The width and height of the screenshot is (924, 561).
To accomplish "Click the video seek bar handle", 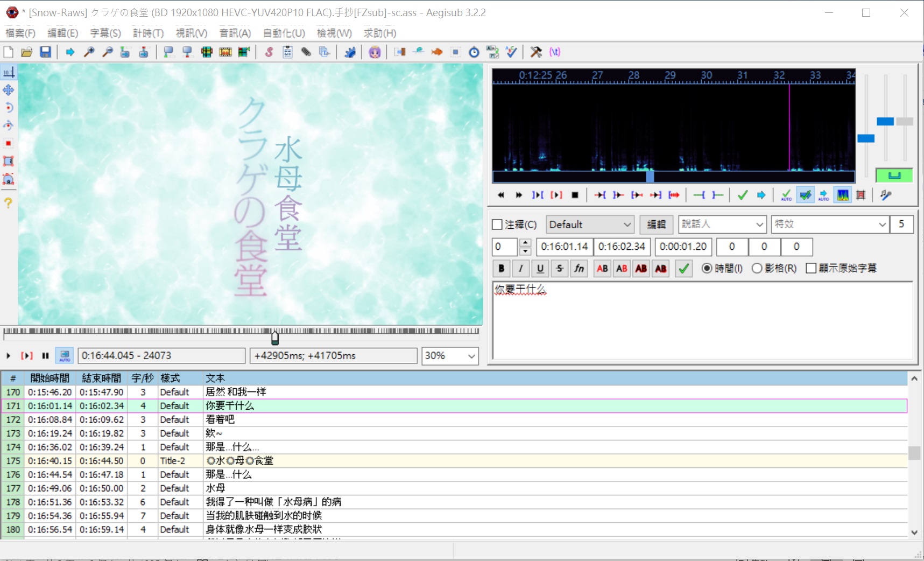I will coord(275,338).
